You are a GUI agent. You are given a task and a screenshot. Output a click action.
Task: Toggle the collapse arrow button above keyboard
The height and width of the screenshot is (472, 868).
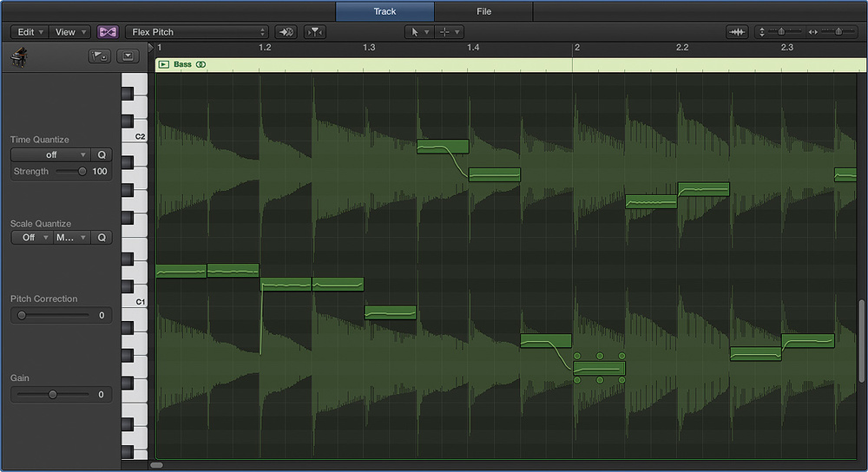click(128, 57)
